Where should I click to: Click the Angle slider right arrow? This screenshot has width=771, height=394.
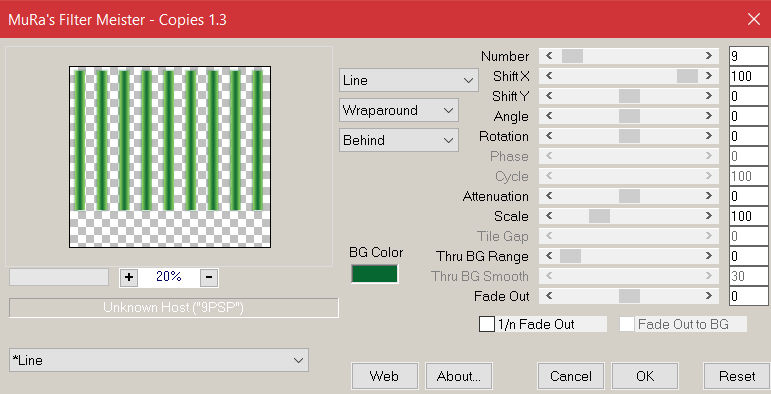pos(709,116)
